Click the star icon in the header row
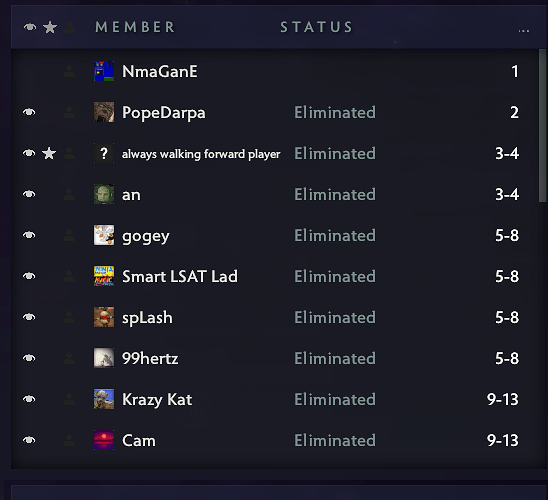The width and height of the screenshot is (548, 500). [50, 27]
